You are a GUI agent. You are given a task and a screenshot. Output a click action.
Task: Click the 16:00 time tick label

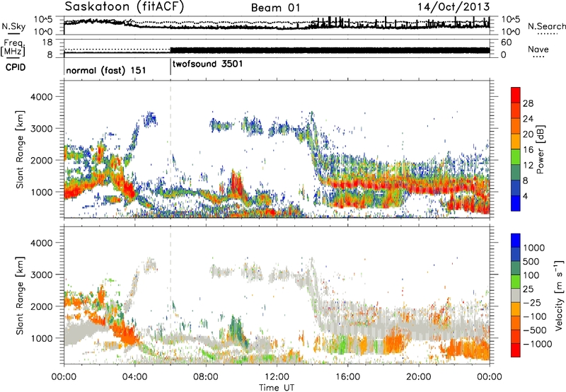pos(347,377)
